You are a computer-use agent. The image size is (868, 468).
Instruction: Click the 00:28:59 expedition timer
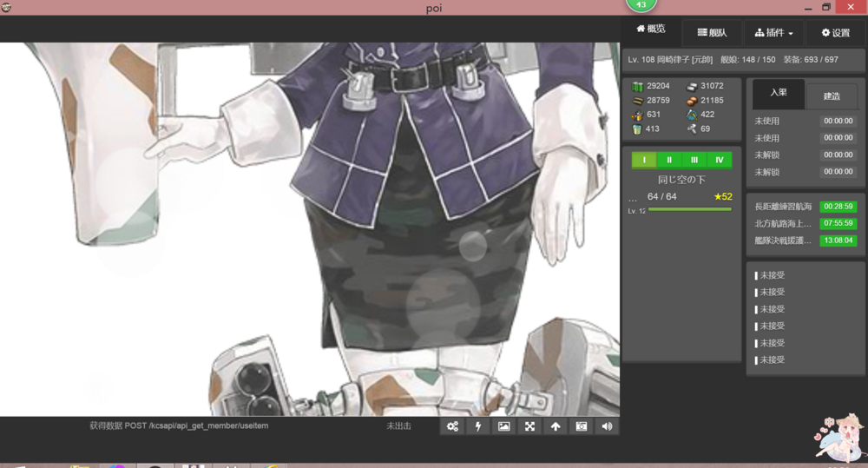(x=838, y=207)
